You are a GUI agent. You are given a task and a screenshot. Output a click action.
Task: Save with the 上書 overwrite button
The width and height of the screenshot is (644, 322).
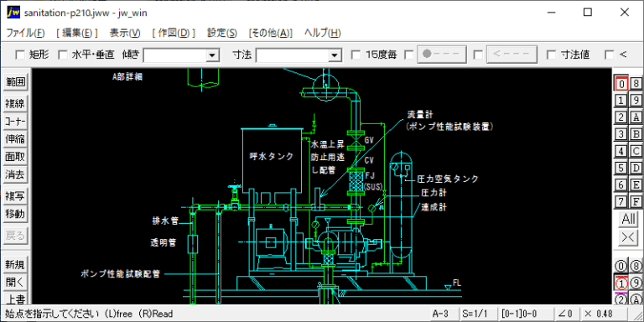tap(15, 299)
